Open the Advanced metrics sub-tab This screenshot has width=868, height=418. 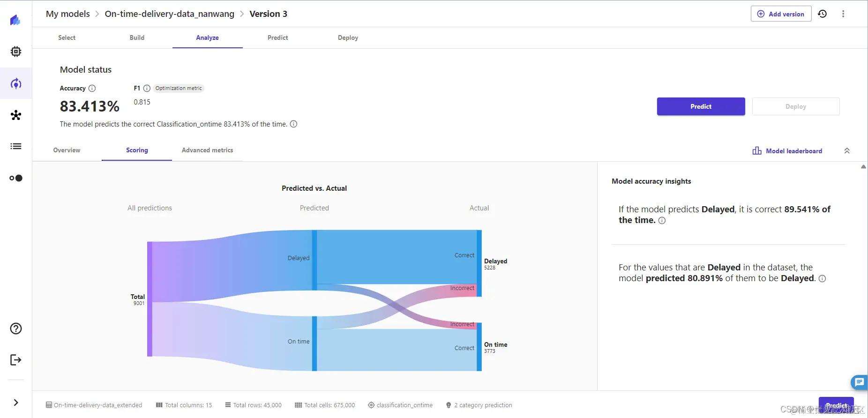[207, 150]
